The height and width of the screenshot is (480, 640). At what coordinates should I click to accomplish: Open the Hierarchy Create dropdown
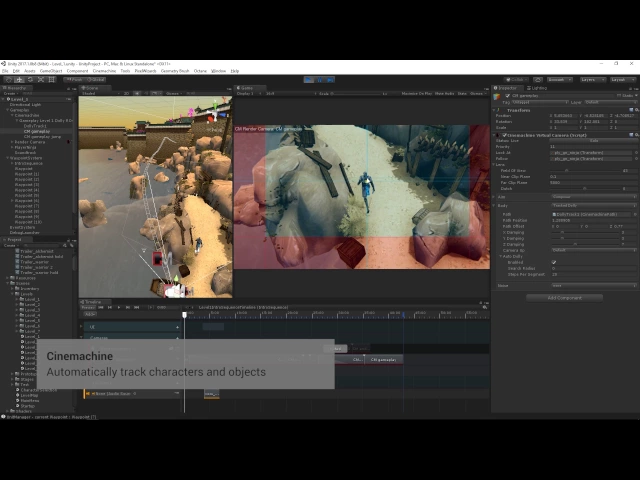pyautogui.click(x=9, y=94)
